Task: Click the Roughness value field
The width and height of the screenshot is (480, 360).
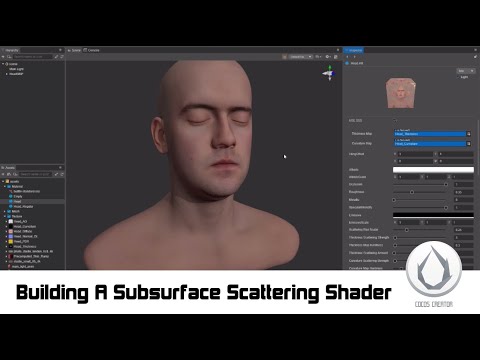Action: [x=463, y=192]
